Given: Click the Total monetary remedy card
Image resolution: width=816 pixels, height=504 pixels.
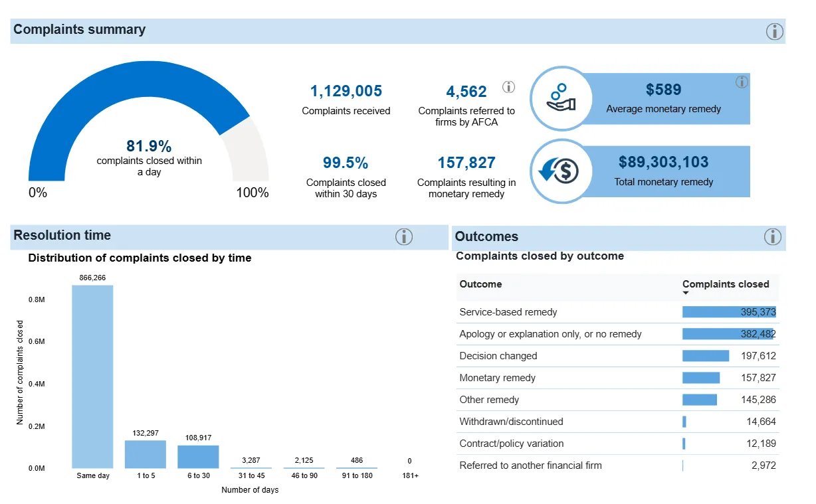Looking at the screenshot, I should pos(663,171).
